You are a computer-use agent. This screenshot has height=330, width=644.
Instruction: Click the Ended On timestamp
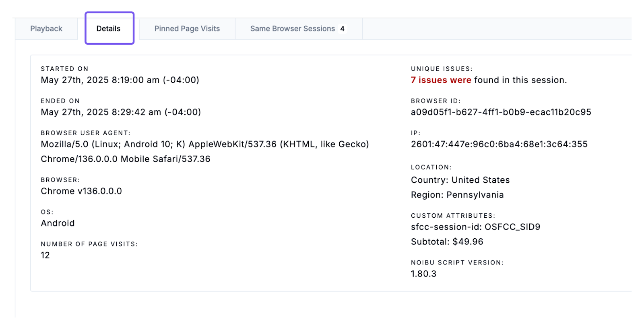point(121,112)
